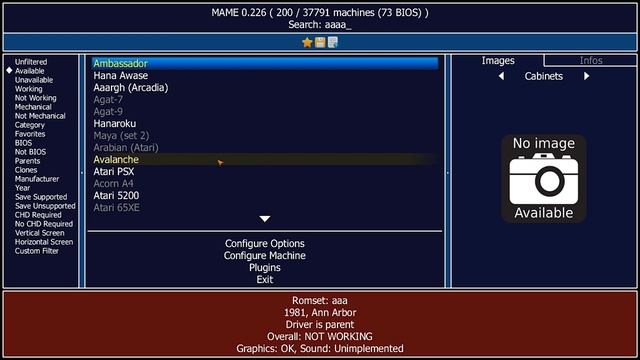The width and height of the screenshot is (640, 360).
Task: Select the Agat-9 entry
Action: [265, 111]
